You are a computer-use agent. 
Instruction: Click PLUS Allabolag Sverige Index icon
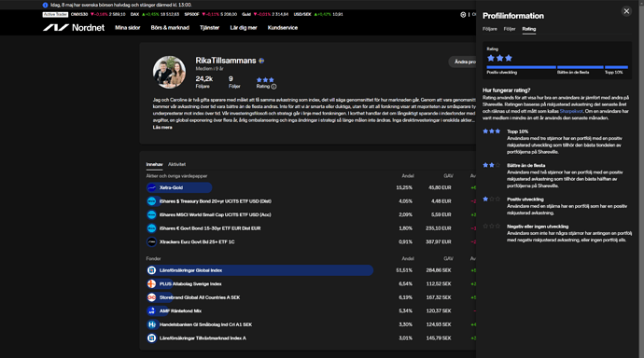pos(151,283)
